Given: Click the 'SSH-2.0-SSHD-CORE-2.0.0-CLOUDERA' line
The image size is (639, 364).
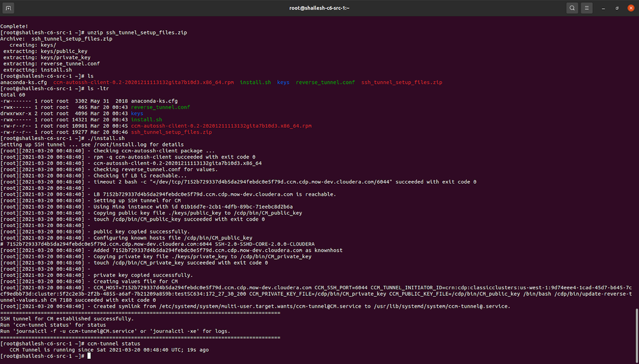Looking at the screenshot, I should 158,244.
